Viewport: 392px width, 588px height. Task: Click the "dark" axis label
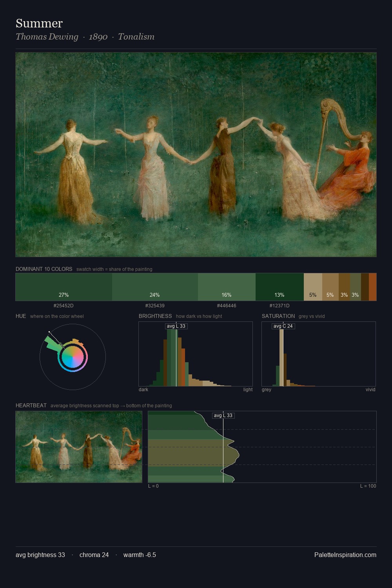pyautogui.click(x=143, y=390)
